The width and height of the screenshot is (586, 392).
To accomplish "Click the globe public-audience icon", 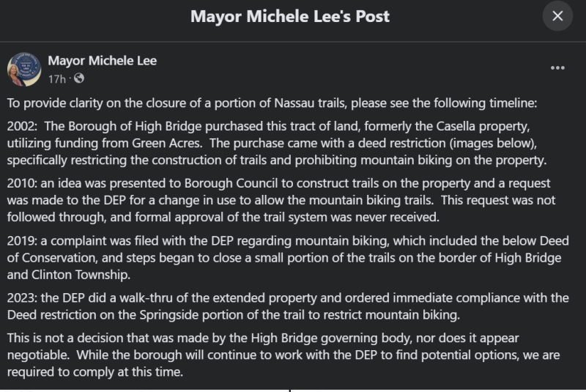I will (78, 78).
